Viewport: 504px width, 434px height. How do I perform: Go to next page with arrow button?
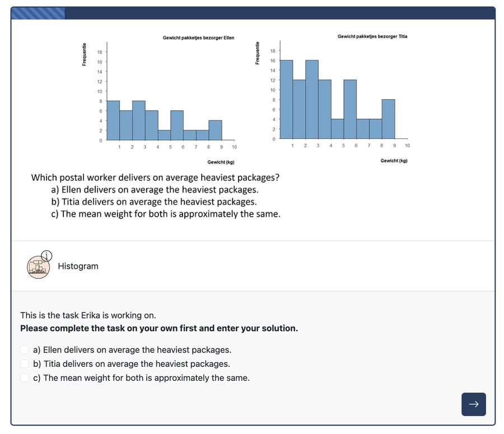click(473, 404)
